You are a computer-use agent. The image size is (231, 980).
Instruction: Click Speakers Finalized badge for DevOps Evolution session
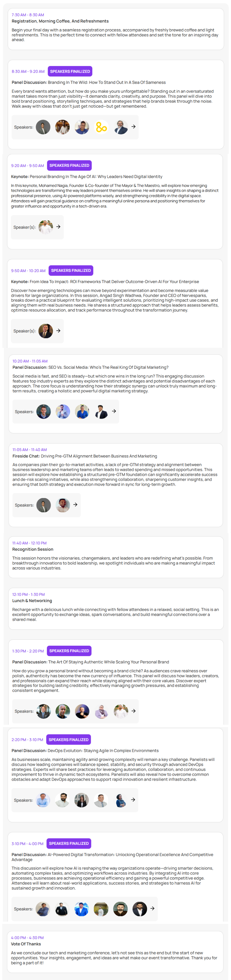(x=69, y=740)
